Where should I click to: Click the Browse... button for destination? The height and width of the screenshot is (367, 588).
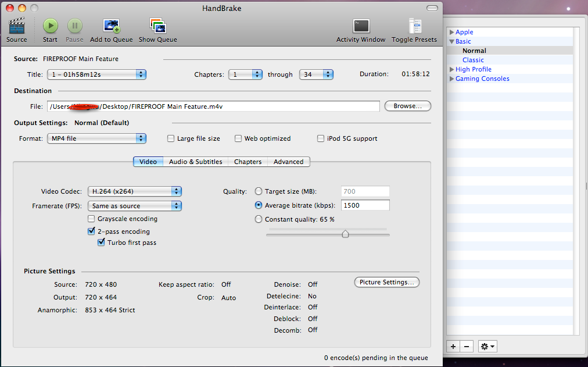[x=408, y=106]
